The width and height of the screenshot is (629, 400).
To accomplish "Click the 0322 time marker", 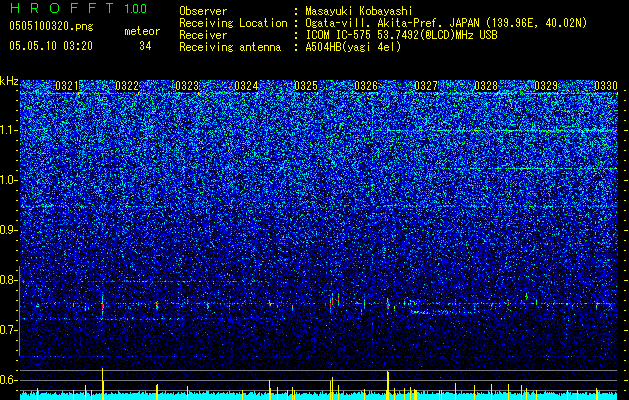I will point(127,86).
